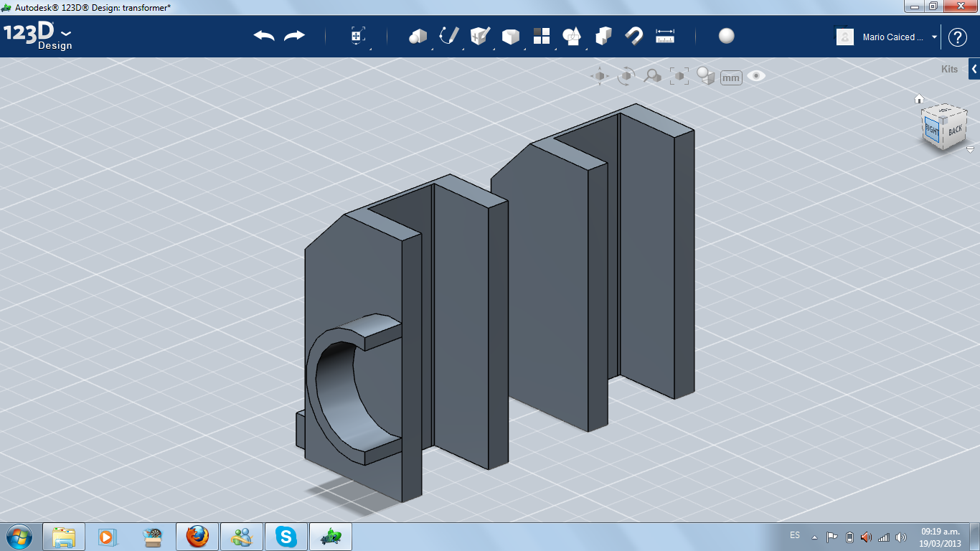This screenshot has height=551, width=980.
Task: Open the Help question mark
Action: pos(958,37)
